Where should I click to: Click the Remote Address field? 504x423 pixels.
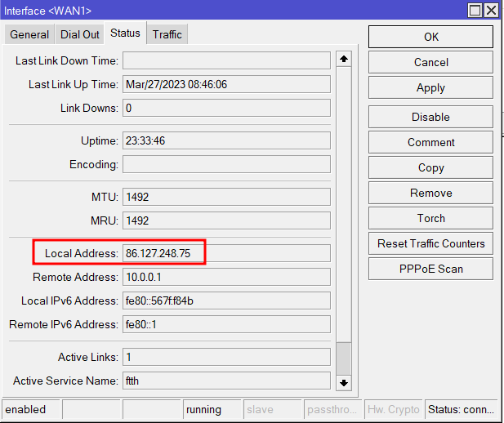click(226, 277)
